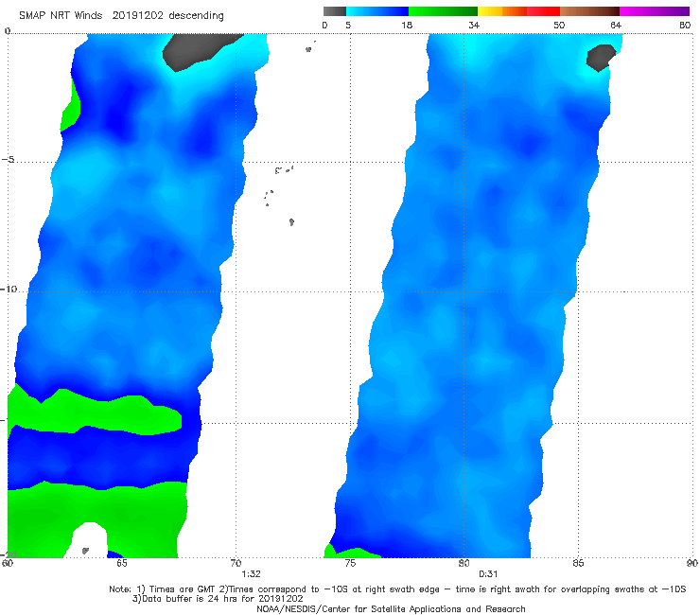Image resolution: width=700 pixels, height=615 pixels.
Task: Click the magenta-purple color scale segment
Action: point(655,11)
